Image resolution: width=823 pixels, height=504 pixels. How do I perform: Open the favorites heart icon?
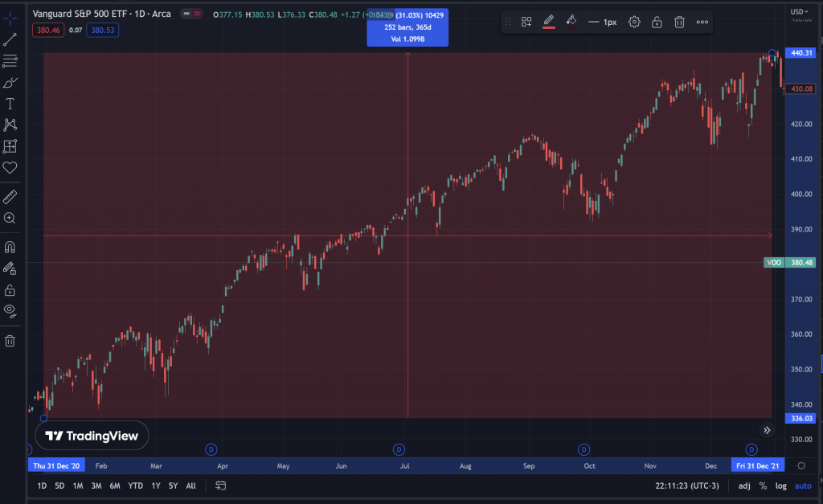point(10,167)
